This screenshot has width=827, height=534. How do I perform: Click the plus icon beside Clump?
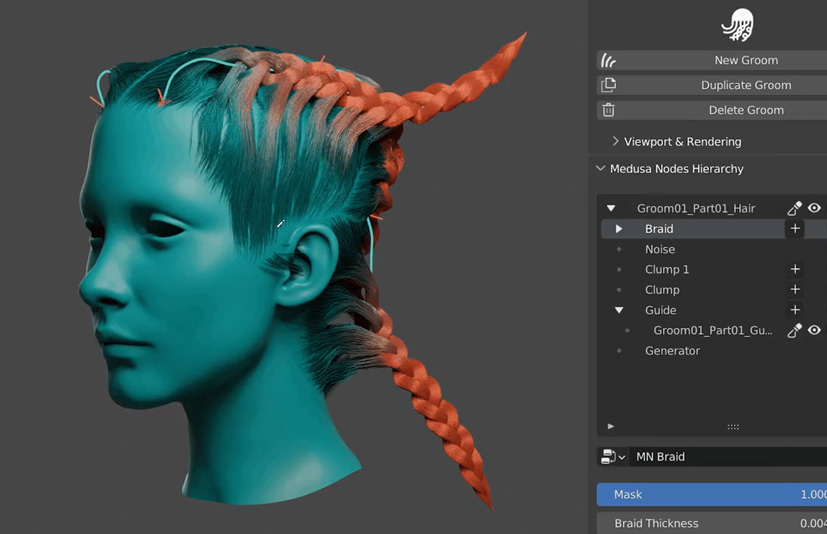pyautogui.click(x=795, y=290)
